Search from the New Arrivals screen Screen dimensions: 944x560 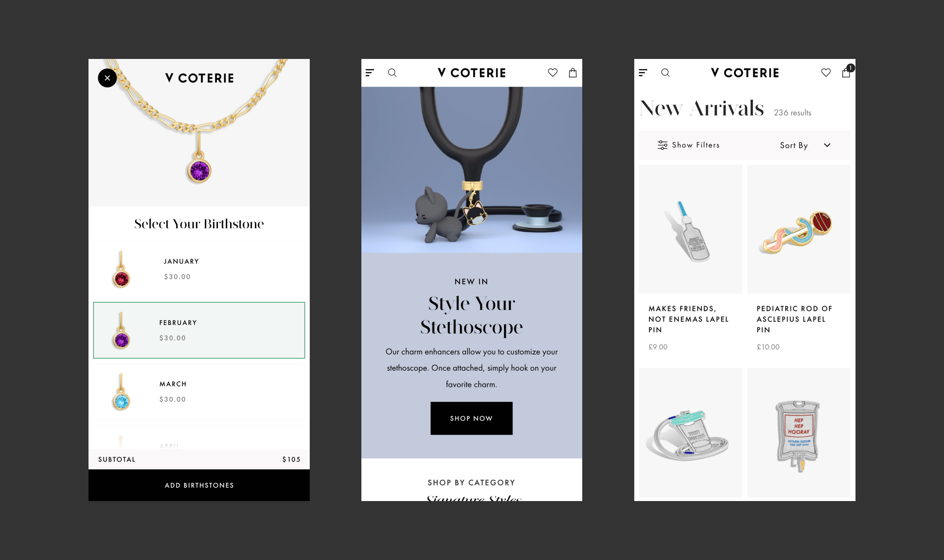pyautogui.click(x=665, y=73)
